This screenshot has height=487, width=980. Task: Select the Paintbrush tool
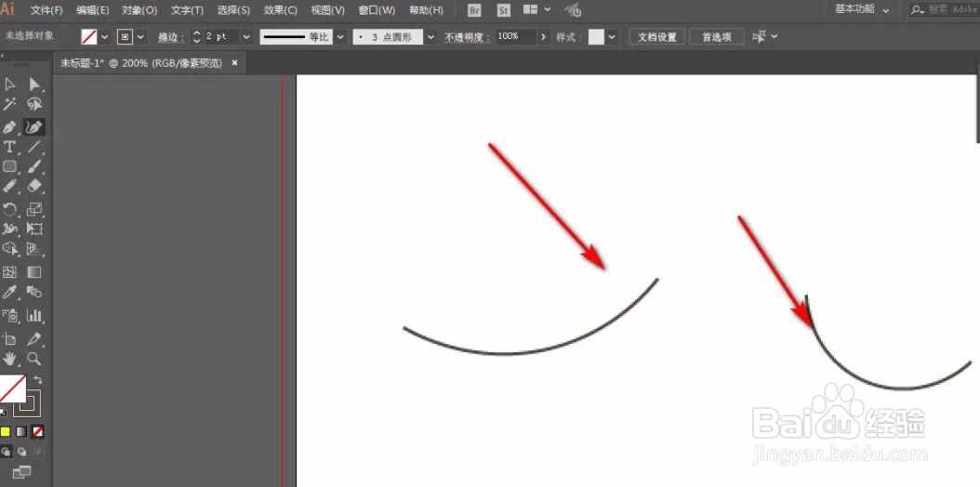click(34, 166)
